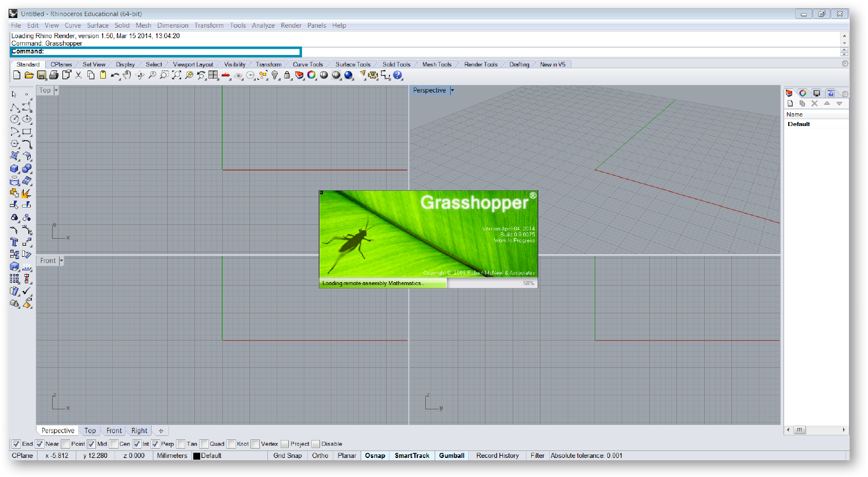Screen dimensions: 868x477
Task: Open the Analyze menu
Action: [x=263, y=25]
